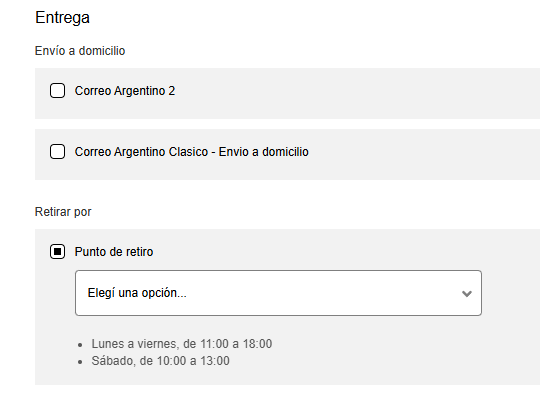Click the Entrega heading

coord(62,18)
